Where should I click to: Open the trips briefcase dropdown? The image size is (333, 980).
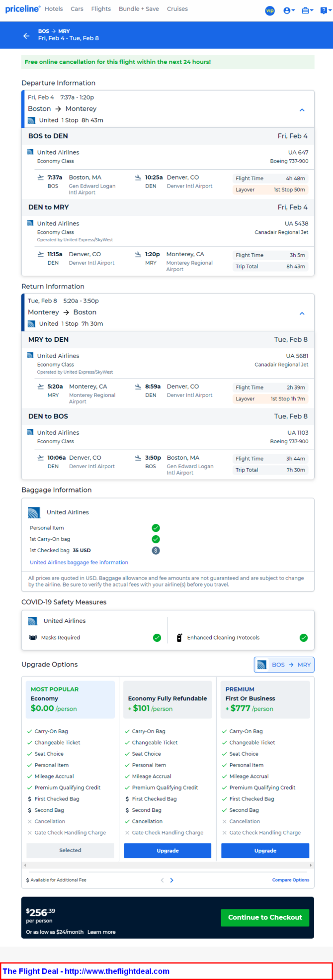coord(308,10)
